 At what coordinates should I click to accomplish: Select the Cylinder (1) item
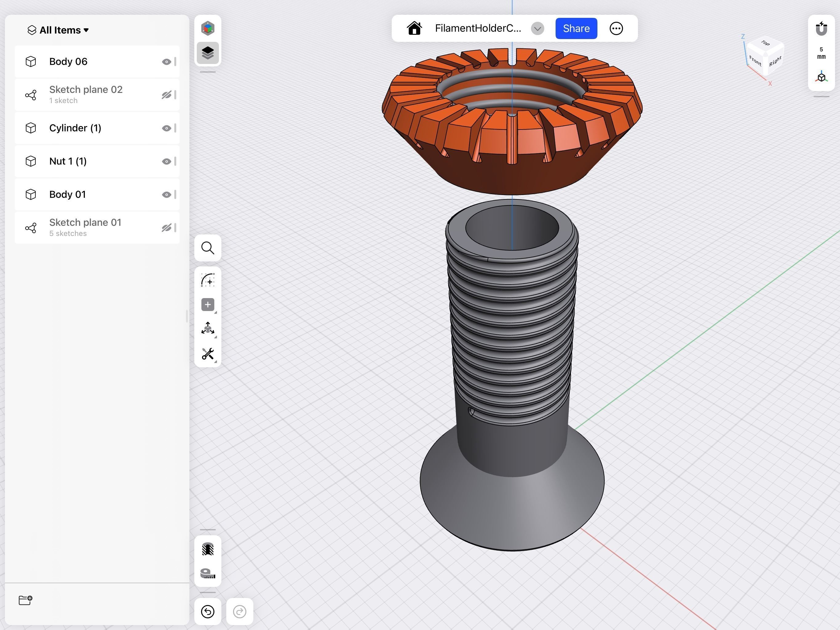tap(97, 128)
